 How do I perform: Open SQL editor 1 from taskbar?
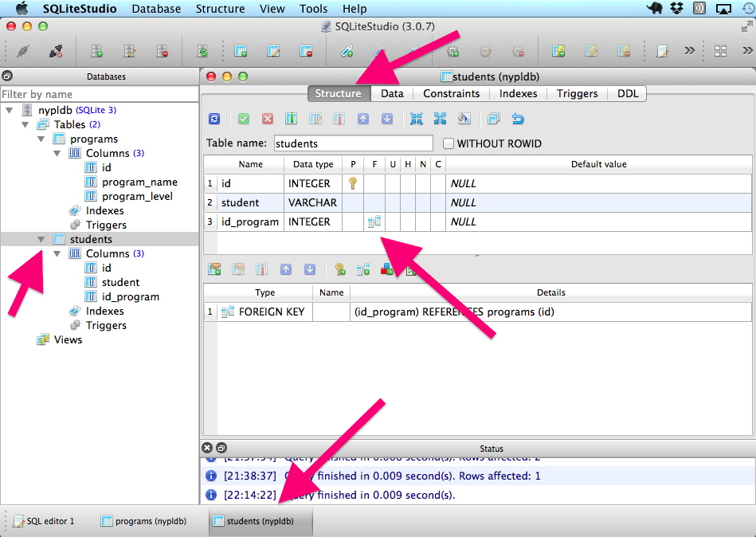[45, 521]
